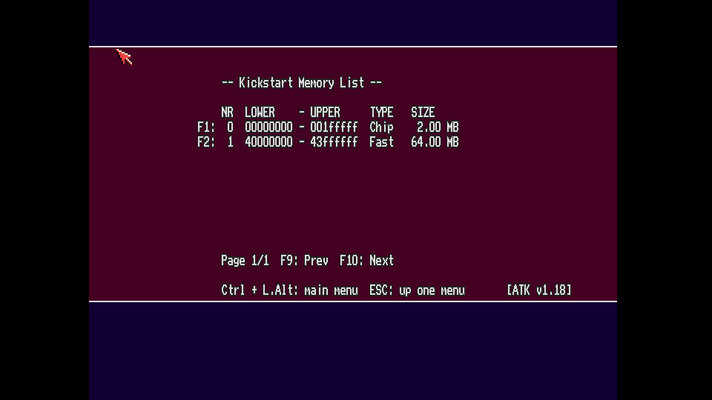The height and width of the screenshot is (400, 712).
Task: Click the Page 1/1 indicator
Action: pyautogui.click(x=245, y=261)
